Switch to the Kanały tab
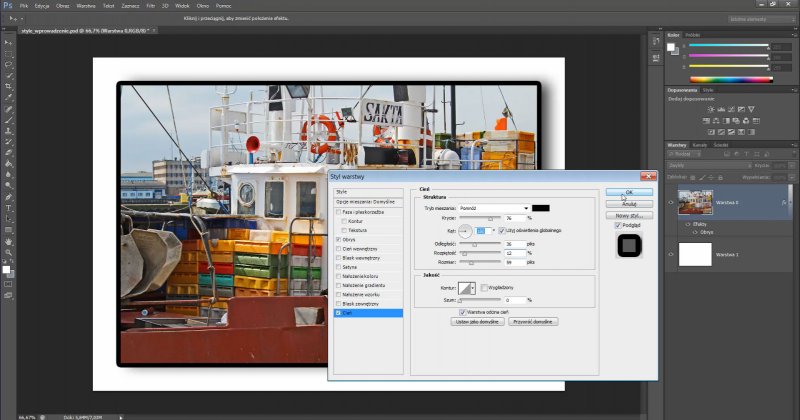 coord(700,146)
